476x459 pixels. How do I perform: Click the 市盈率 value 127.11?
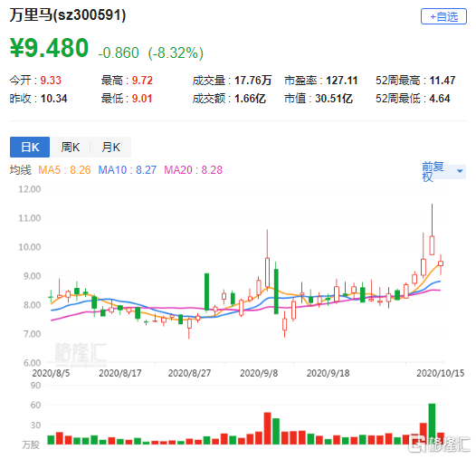(x=342, y=81)
